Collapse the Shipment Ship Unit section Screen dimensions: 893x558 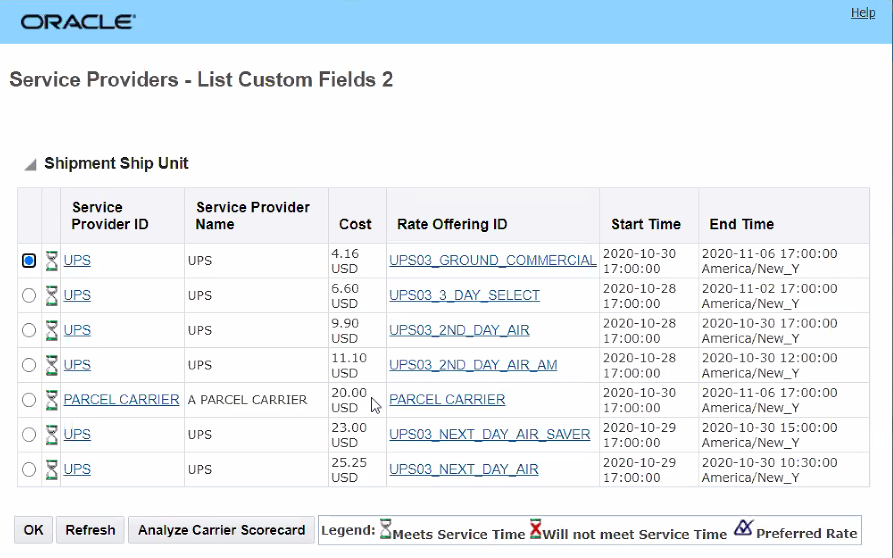pyautogui.click(x=30, y=164)
